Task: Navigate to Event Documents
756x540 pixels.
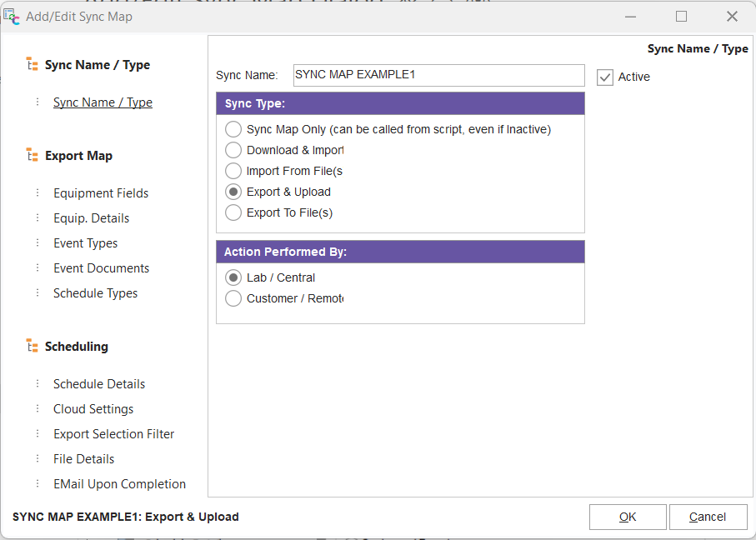Action: coord(101,268)
